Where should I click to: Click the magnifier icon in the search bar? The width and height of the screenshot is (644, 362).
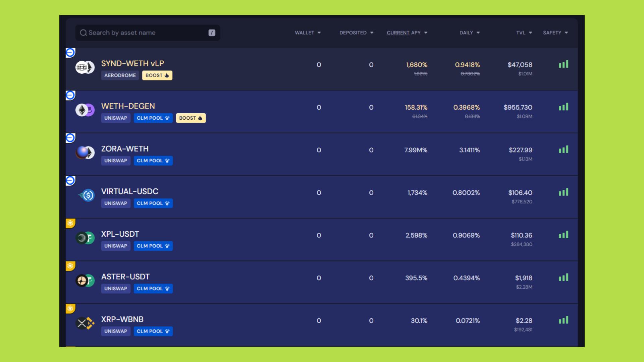(x=83, y=33)
